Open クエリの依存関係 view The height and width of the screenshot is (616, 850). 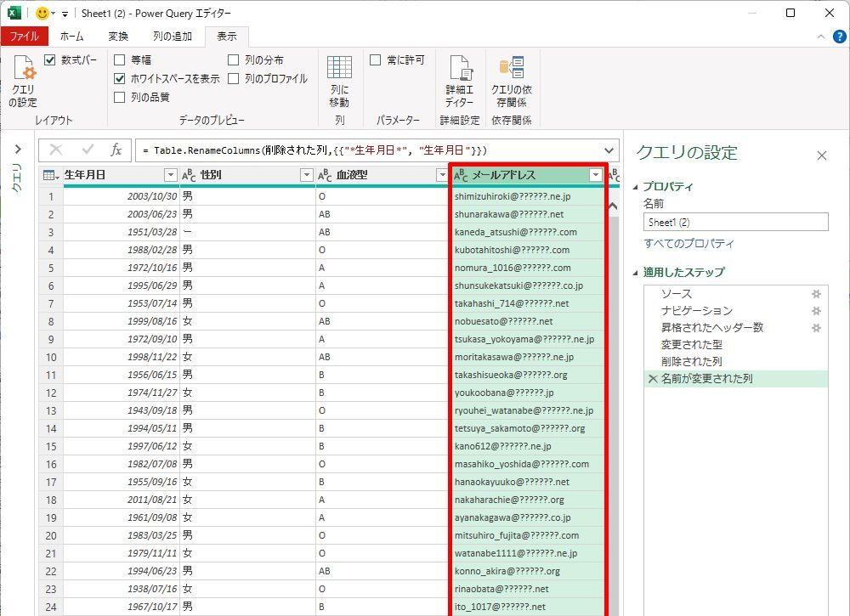coord(512,82)
